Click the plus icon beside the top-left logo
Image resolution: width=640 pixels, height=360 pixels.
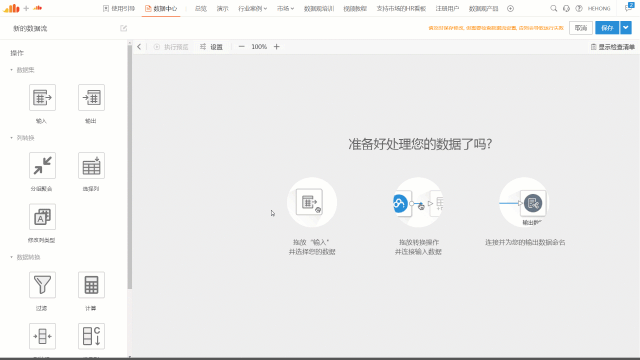26,8
